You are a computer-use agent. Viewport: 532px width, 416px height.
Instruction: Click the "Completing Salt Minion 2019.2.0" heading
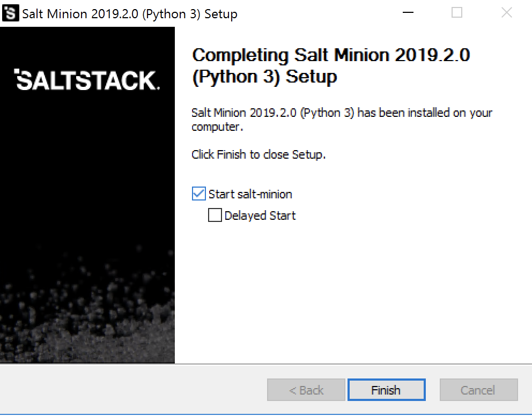[x=331, y=55]
